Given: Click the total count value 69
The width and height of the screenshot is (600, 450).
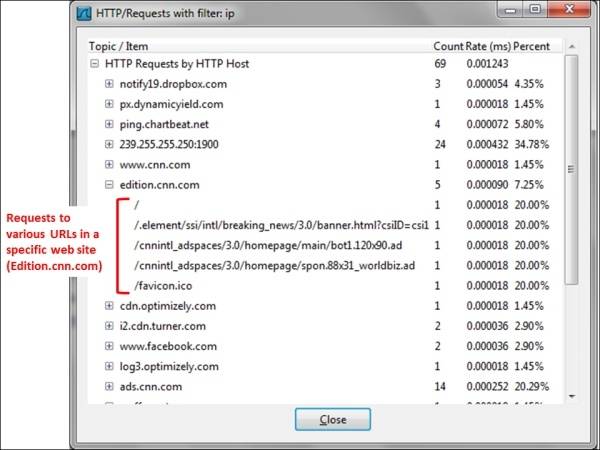Looking at the screenshot, I should coord(440,64).
